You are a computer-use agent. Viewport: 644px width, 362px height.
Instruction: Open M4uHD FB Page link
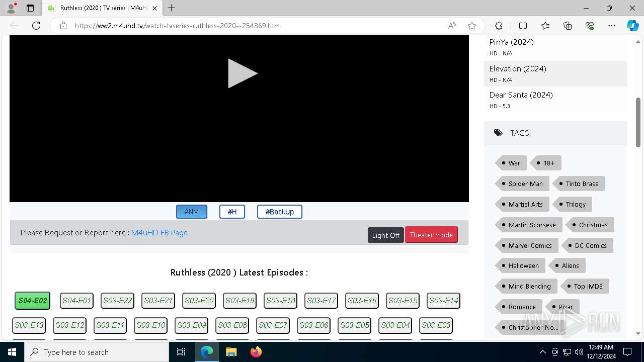coord(159,233)
